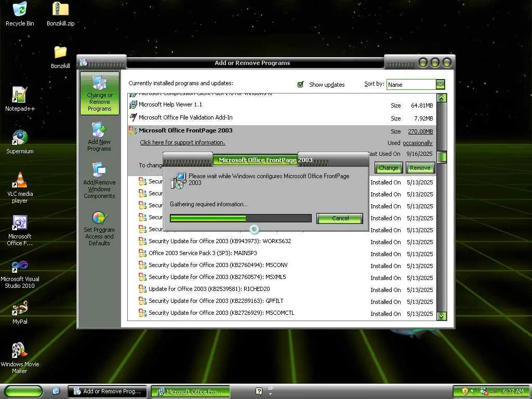This screenshot has height=399, width=532.
Task: Click the help question mark taskbar icon
Action: (259, 391)
